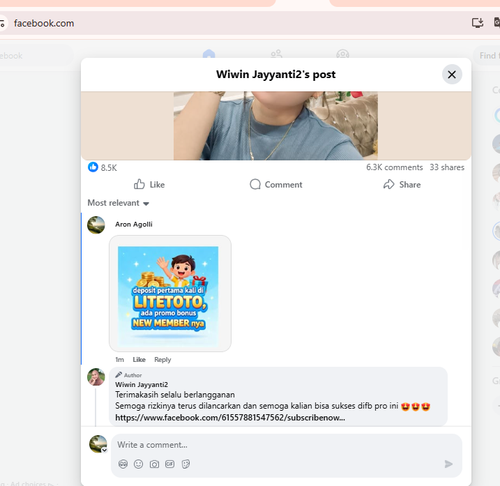Open the emoji picker in comment box
This screenshot has width=500, height=486.
pyautogui.click(x=138, y=464)
